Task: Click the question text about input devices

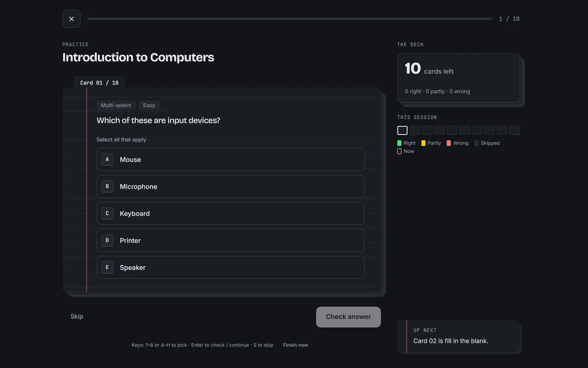Action: [158, 120]
